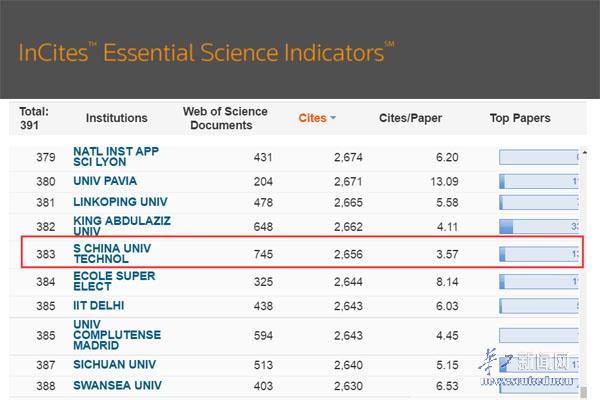This screenshot has width=600, height=400.
Task: Open UNIV COMPLUTENSE MADRID entry
Action: point(116,336)
